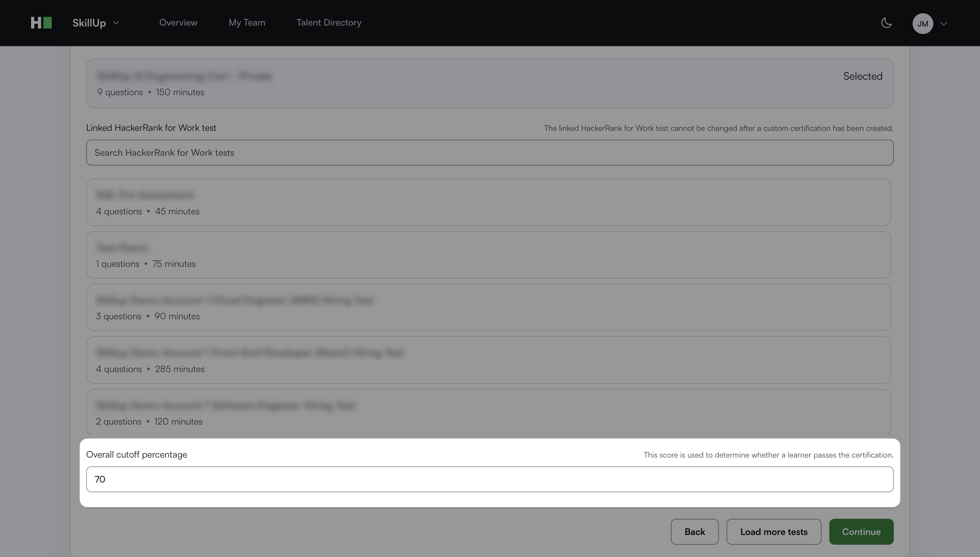
Task: Select the 2 questions 120 minutes test
Action: [488, 412]
